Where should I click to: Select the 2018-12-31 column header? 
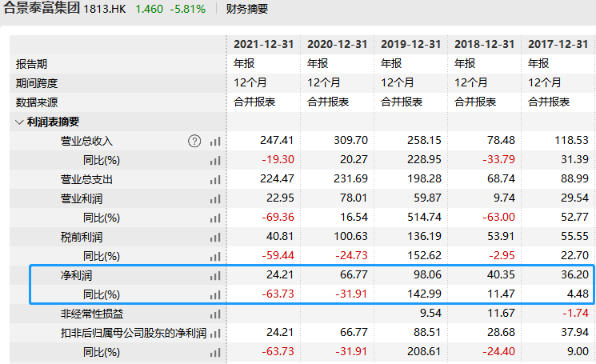click(x=484, y=45)
